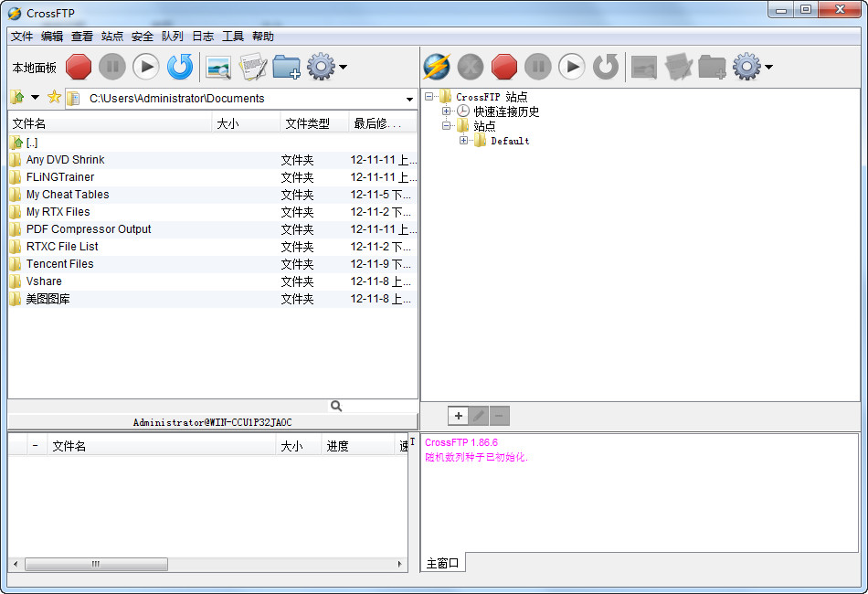Click the disabled new folder icon in remote toolbar
868x594 pixels.
(x=712, y=67)
